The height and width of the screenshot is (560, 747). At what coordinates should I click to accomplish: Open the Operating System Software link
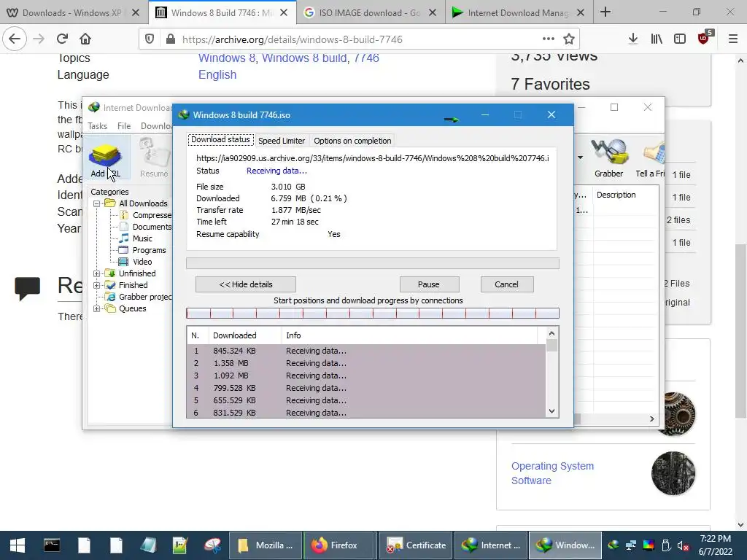pos(553,473)
